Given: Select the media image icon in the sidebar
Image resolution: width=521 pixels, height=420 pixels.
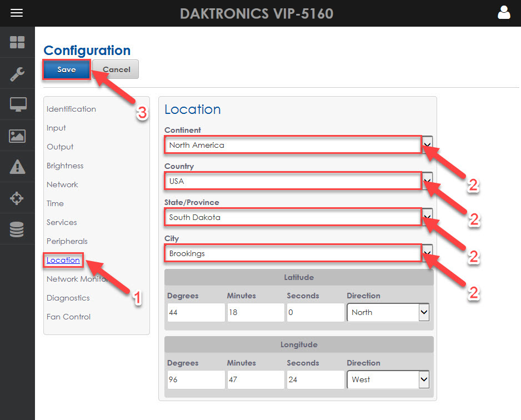Looking at the screenshot, I should click(18, 136).
